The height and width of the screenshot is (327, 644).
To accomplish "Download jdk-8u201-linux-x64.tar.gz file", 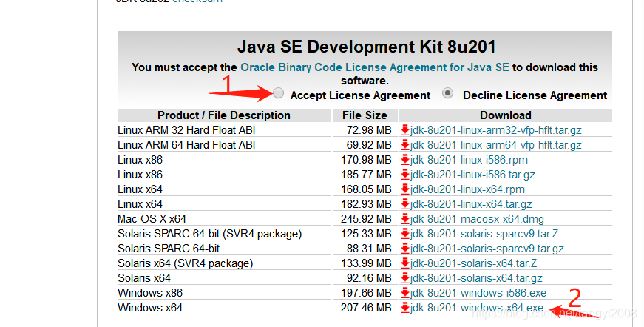I will point(471,204).
